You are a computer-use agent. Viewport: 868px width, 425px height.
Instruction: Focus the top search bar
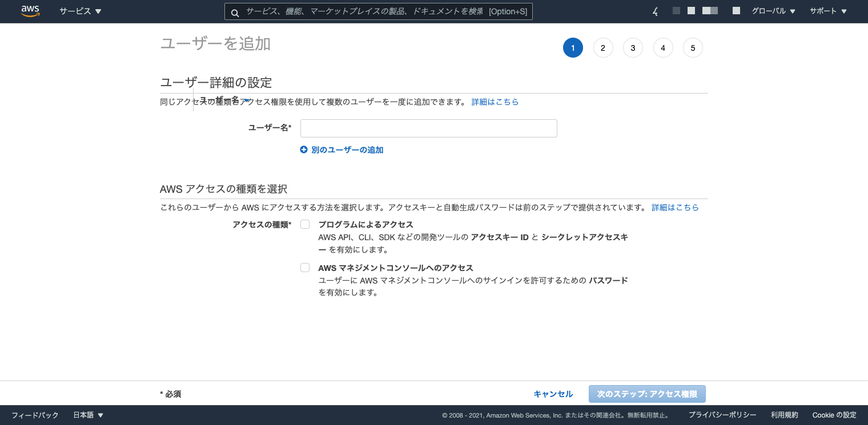click(379, 11)
